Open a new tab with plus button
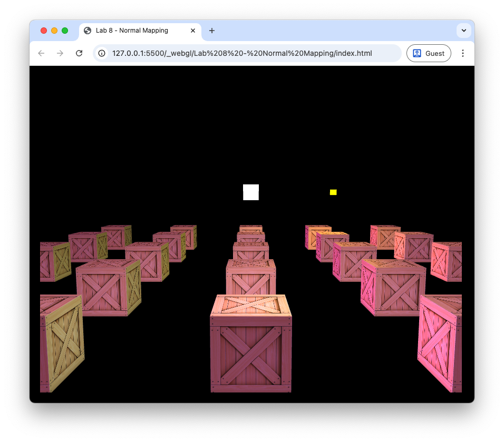The height and width of the screenshot is (442, 504). 212,31
